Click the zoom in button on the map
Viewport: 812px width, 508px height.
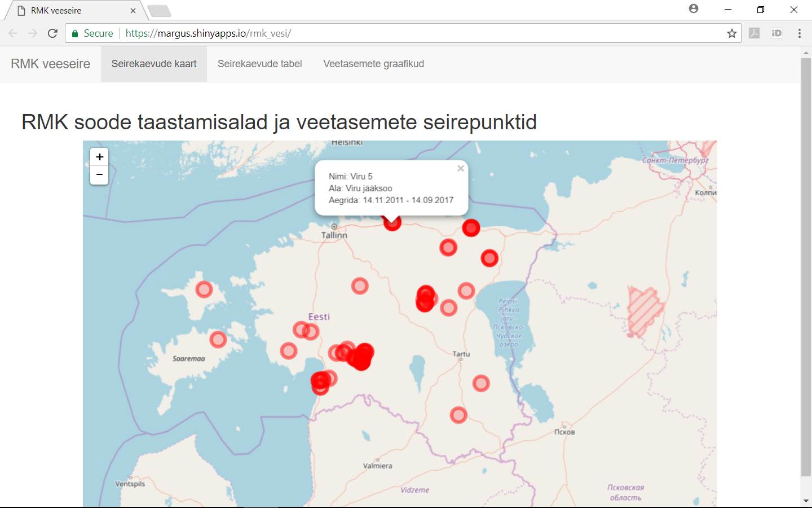(x=99, y=157)
